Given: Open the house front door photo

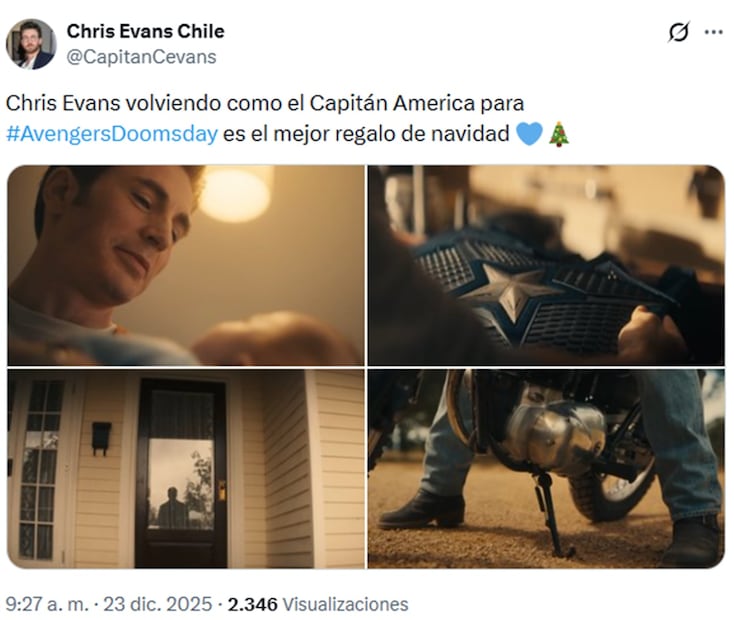Looking at the screenshot, I should click(186, 469).
